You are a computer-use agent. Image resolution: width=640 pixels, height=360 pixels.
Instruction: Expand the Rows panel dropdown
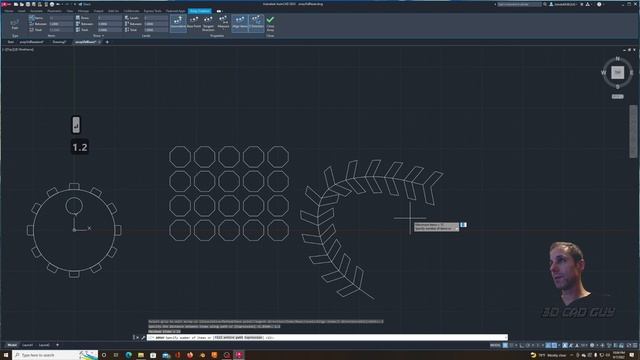click(x=98, y=36)
